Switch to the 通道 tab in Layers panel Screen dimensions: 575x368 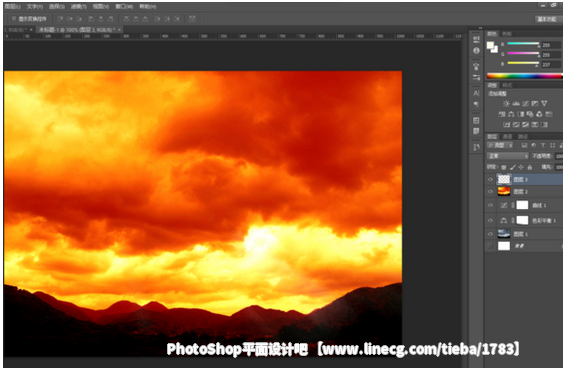(507, 136)
